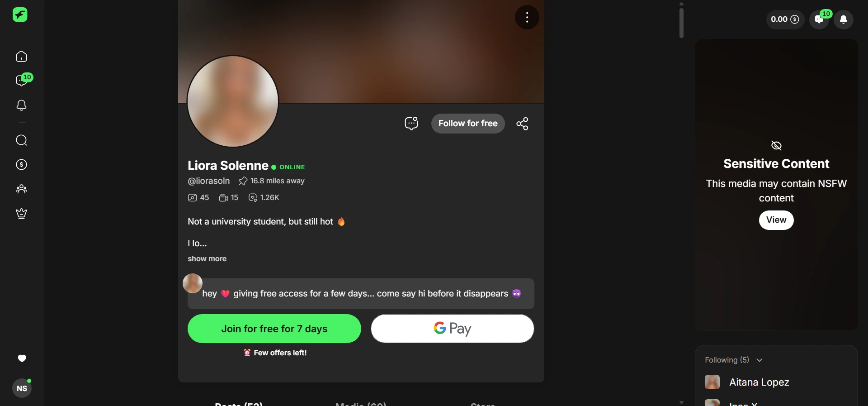868x406 pixels.
Task: Expand bio with show more
Action: pos(207,259)
